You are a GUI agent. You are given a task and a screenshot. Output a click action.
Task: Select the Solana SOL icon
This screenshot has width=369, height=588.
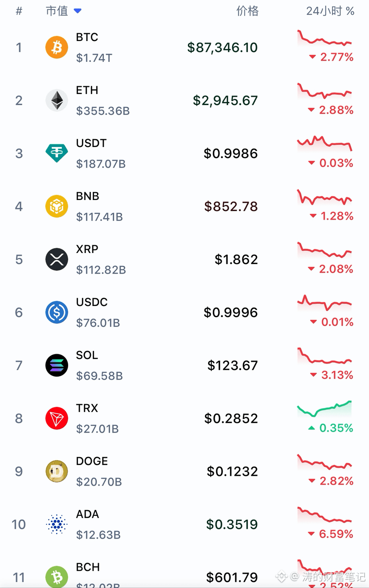[57, 366]
